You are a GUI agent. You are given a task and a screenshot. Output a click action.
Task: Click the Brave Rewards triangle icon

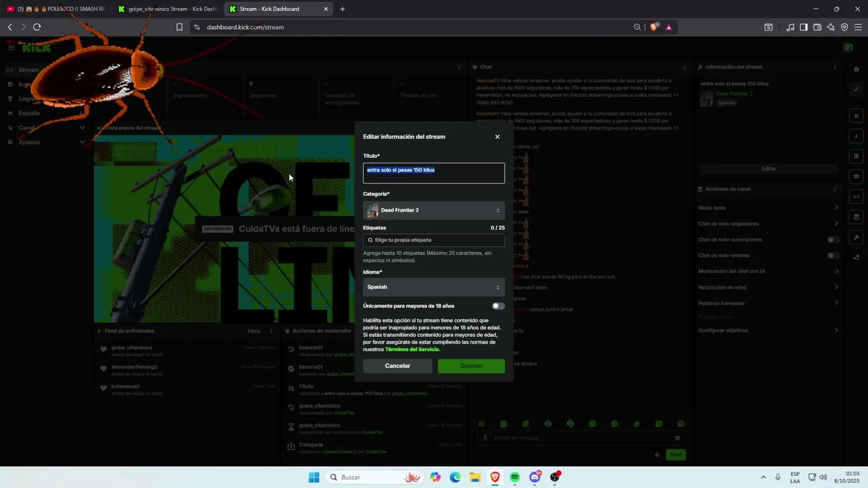pos(669,27)
